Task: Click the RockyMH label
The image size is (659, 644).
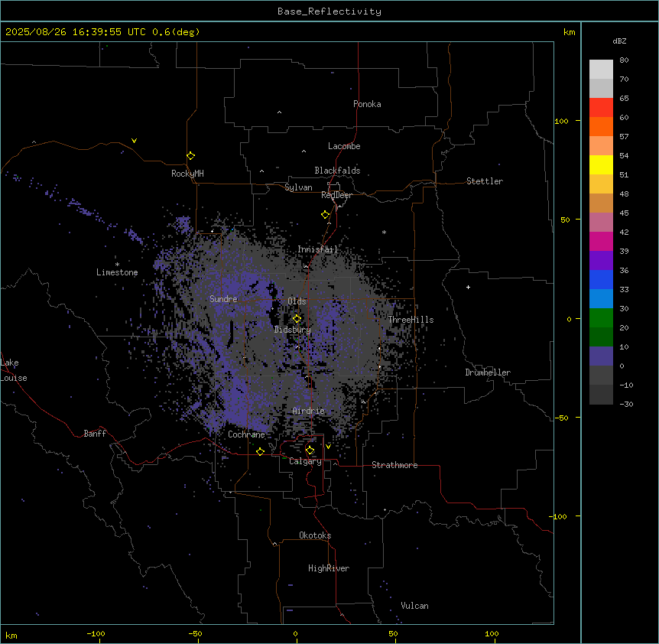Action: click(x=187, y=174)
